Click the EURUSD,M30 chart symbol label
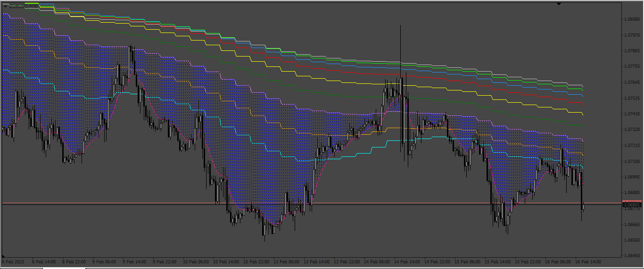Image resolution: width=644 pixels, height=269 pixels. click(x=24, y=7)
